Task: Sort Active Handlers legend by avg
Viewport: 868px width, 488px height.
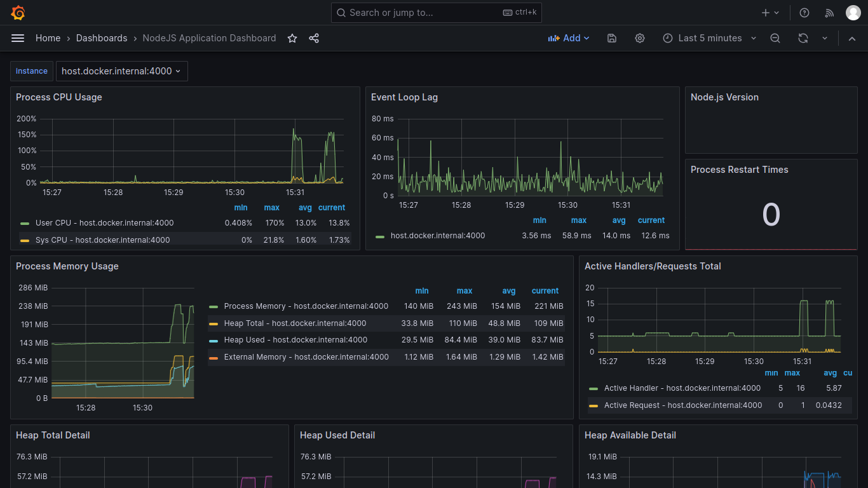Action: click(x=831, y=373)
